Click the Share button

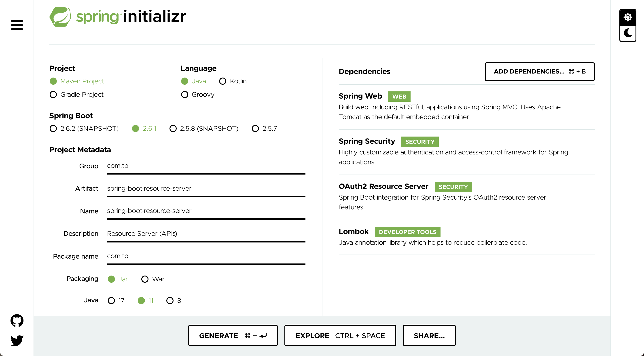tap(429, 335)
